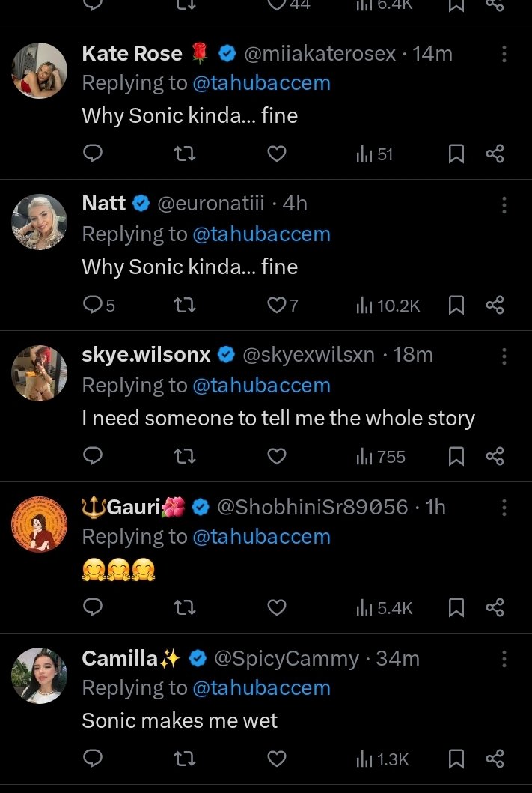Open more options on Natt's tweet

coord(504,205)
